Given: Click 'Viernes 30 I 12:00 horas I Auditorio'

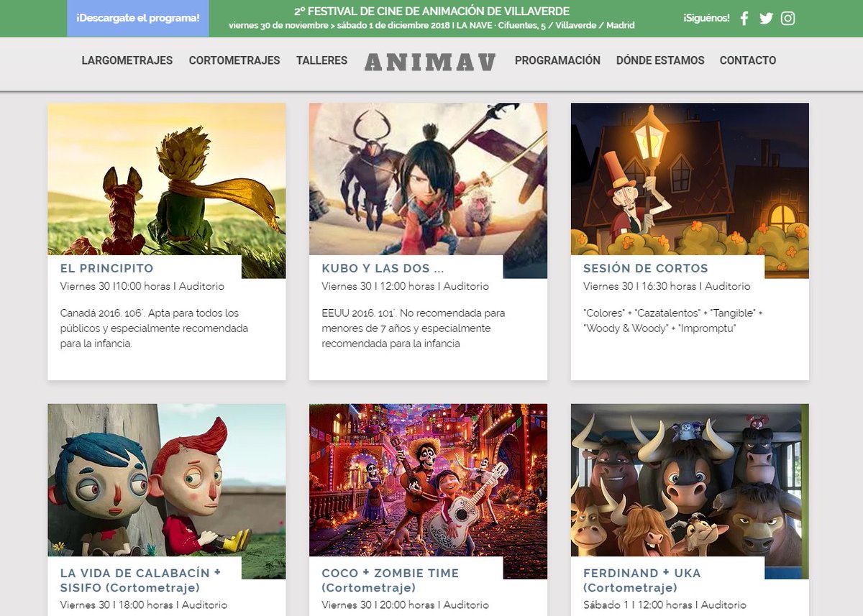Looking at the screenshot, I should pyautogui.click(x=405, y=286).
